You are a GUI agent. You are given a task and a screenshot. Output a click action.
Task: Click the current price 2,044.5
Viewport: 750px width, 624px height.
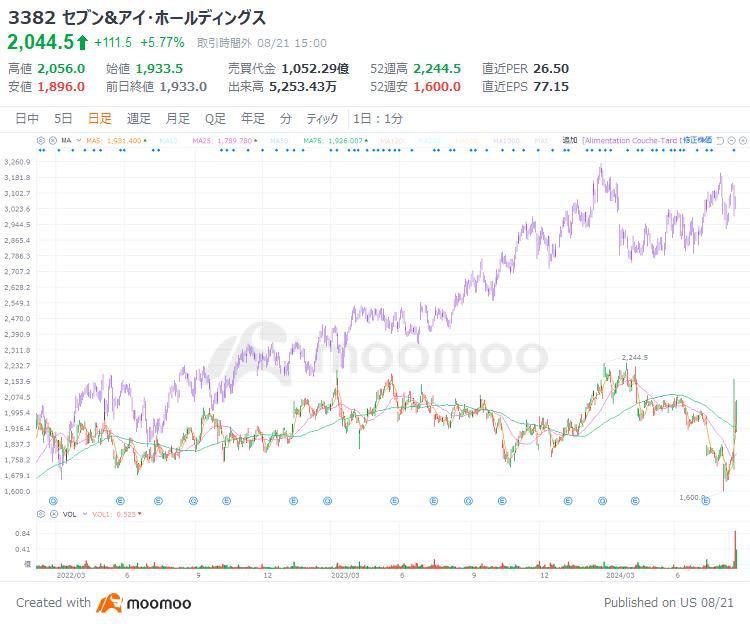coord(41,42)
